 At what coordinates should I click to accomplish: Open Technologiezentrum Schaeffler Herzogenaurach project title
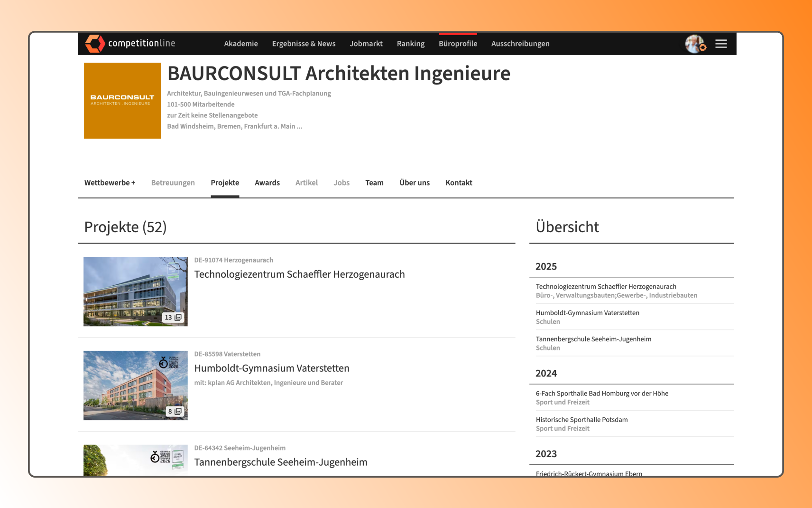click(299, 274)
